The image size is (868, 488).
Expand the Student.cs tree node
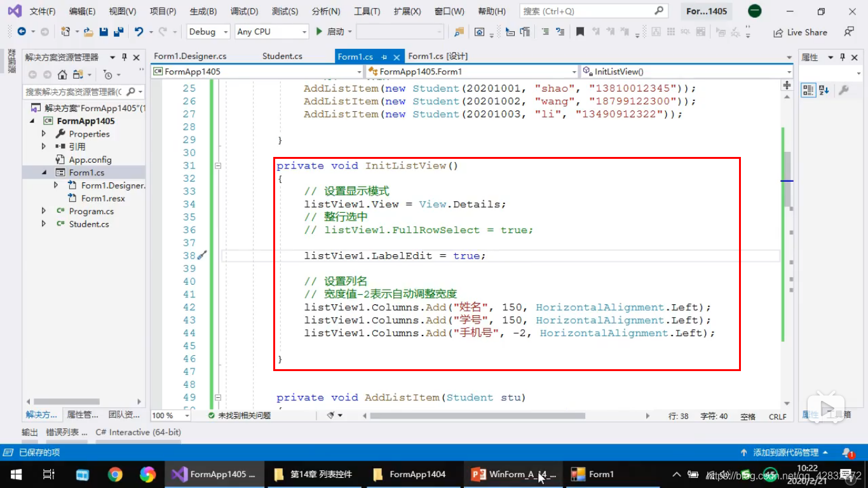click(x=44, y=224)
